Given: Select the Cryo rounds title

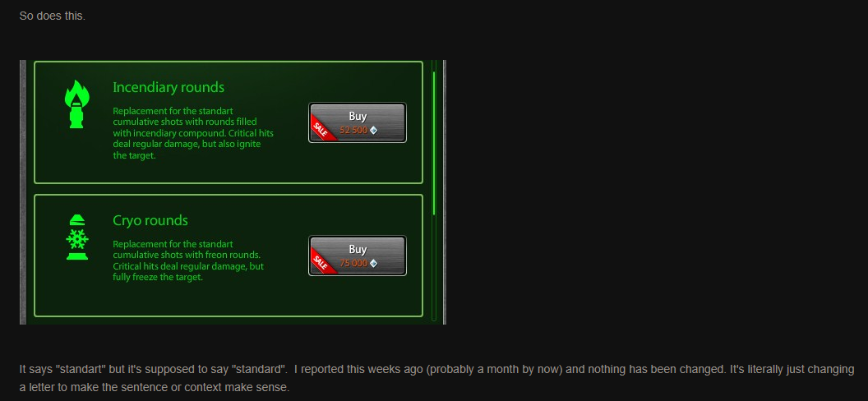Looking at the screenshot, I should pyautogui.click(x=150, y=220).
